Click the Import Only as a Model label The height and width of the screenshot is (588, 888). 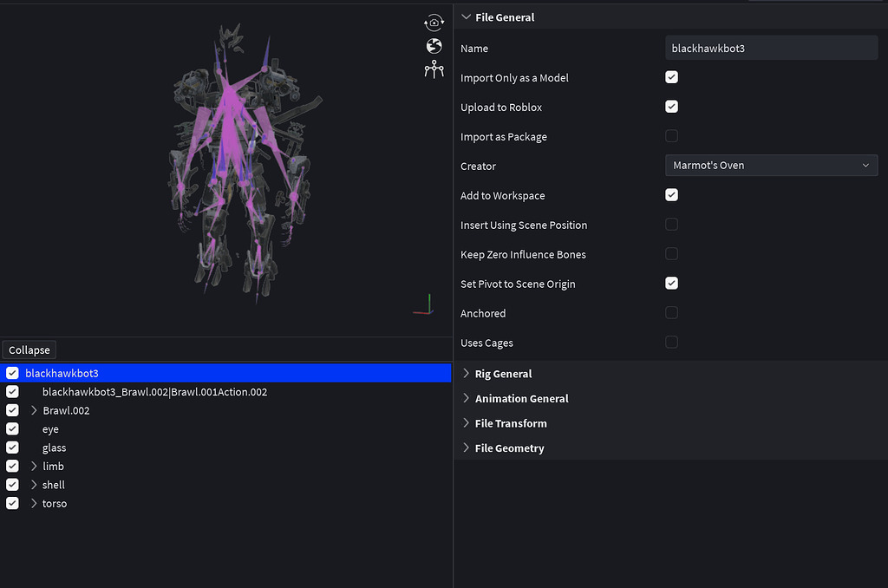[x=514, y=78]
